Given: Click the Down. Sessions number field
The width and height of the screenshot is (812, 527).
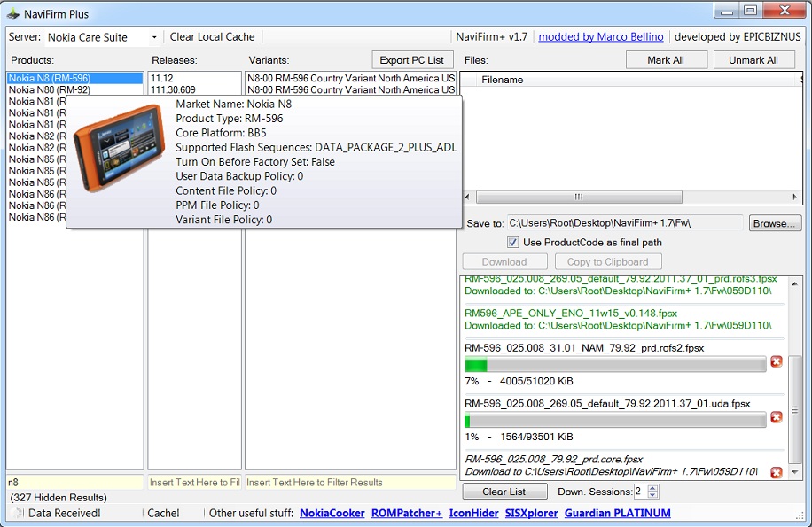Looking at the screenshot, I should pyautogui.click(x=641, y=492).
